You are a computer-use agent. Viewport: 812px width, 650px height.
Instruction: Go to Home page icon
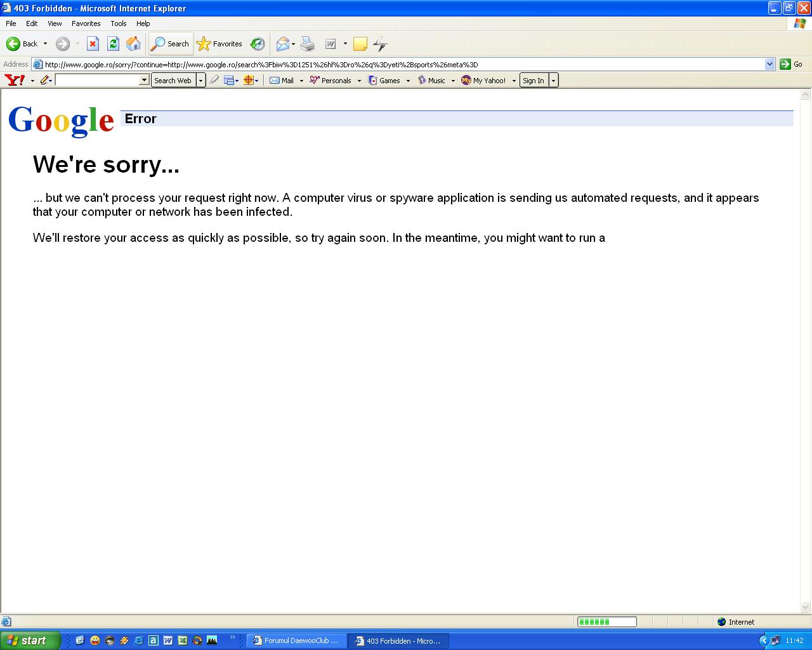click(133, 44)
